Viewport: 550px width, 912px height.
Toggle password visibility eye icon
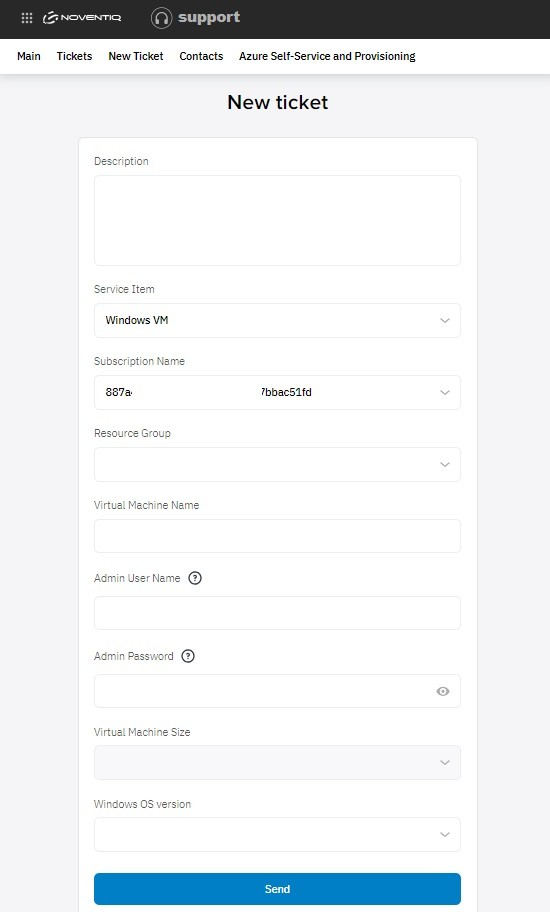click(x=443, y=691)
